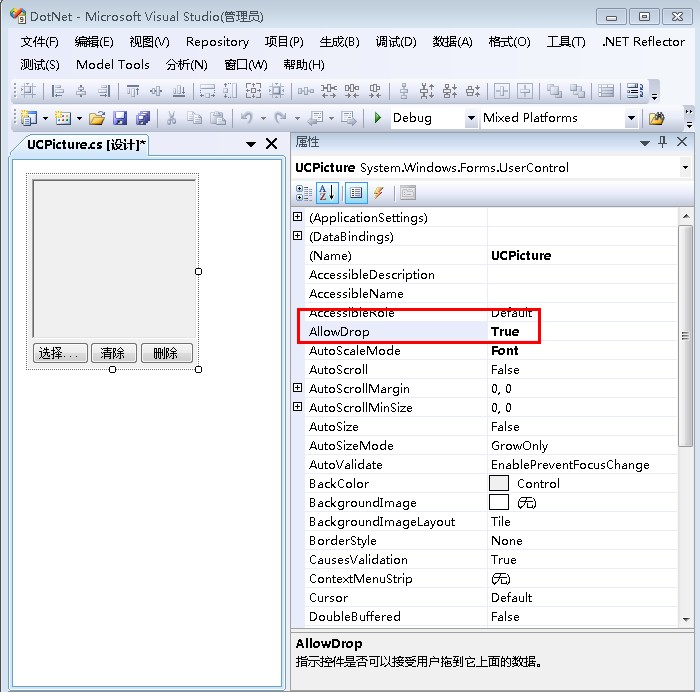Viewport: 700px width, 692px height.
Task: Click Align to Grid layout icon
Action: 29,91
